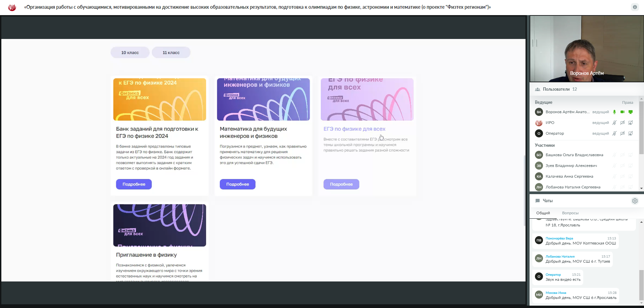Screen dimensions: 644x308
Task: Toggle disabled screen share icon for ИРО
Action: tap(631, 123)
